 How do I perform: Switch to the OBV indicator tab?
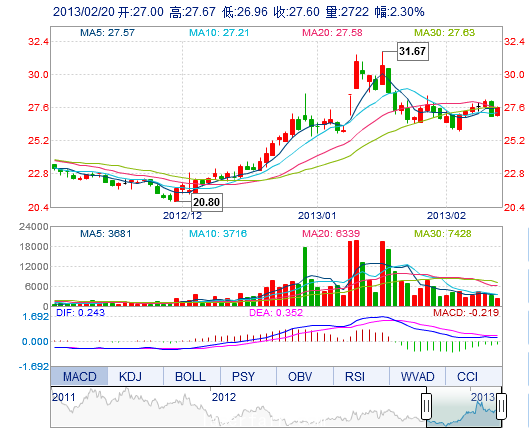click(300, 376)
